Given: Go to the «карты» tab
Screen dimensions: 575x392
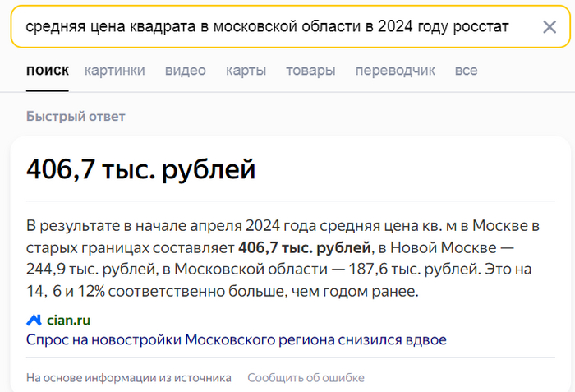Looking at the screenshot, I should (x=246, y=71).
